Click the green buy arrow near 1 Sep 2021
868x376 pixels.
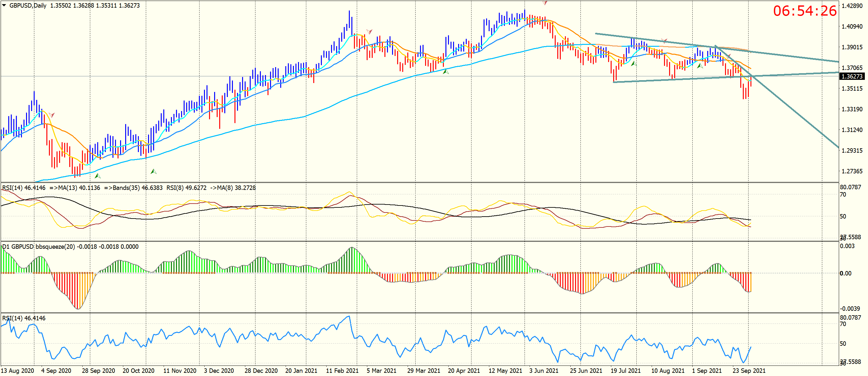click(x=700, y=66)
